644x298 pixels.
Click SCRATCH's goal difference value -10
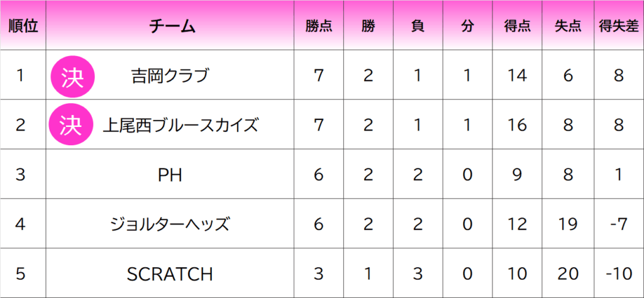pyautogui.click(x=618, y=274)
